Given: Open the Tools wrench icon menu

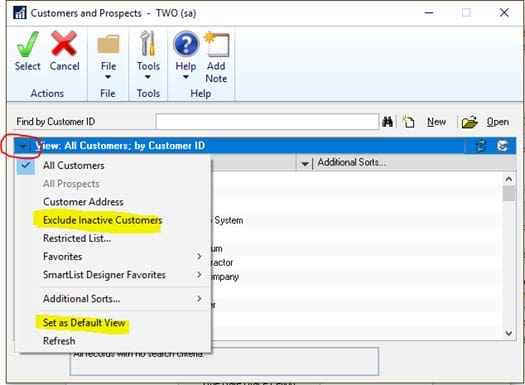Looking at the screenshot, I should coord(148,44).
